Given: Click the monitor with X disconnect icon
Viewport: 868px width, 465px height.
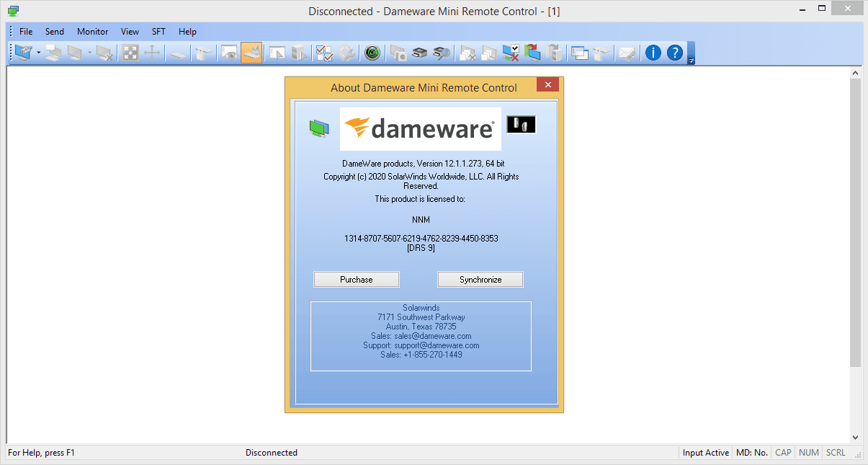Looking at the screenshot, I should click(104, 53).
